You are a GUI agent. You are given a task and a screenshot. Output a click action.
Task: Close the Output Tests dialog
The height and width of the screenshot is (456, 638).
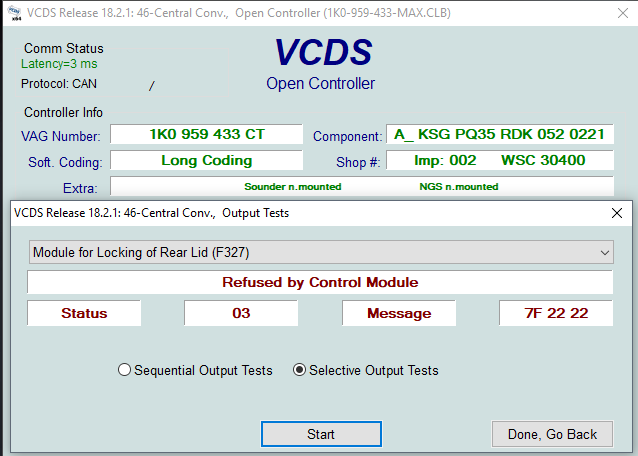[x=616, y=213]
